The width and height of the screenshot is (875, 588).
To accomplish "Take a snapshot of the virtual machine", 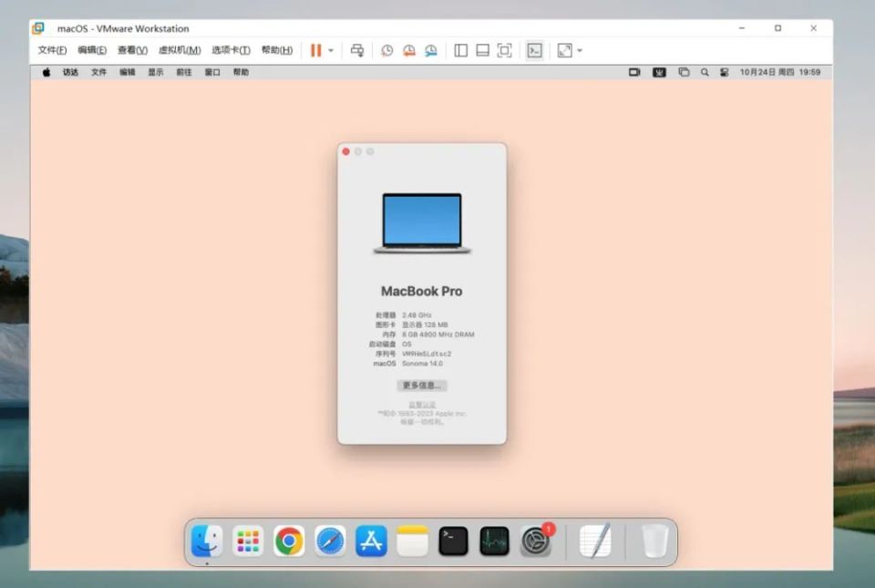I will (x=387, y=50).
